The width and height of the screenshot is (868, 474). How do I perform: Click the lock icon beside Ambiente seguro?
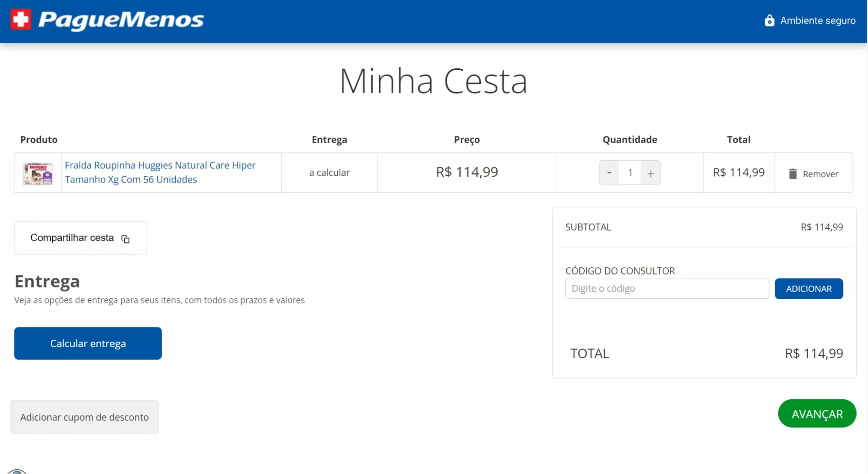pyautogui.click(x=769, y=20)
